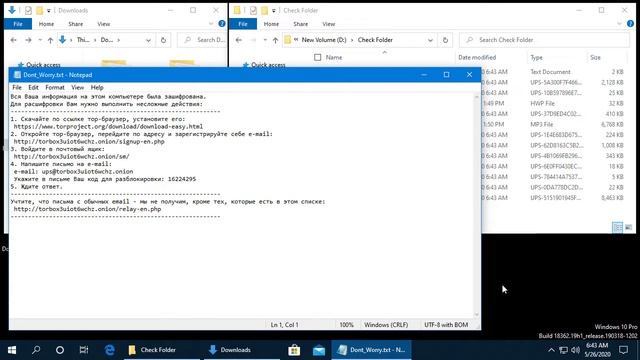The image size is (640, 360).
Task: Click up arrow in Check Folder window
Action: 276,40
